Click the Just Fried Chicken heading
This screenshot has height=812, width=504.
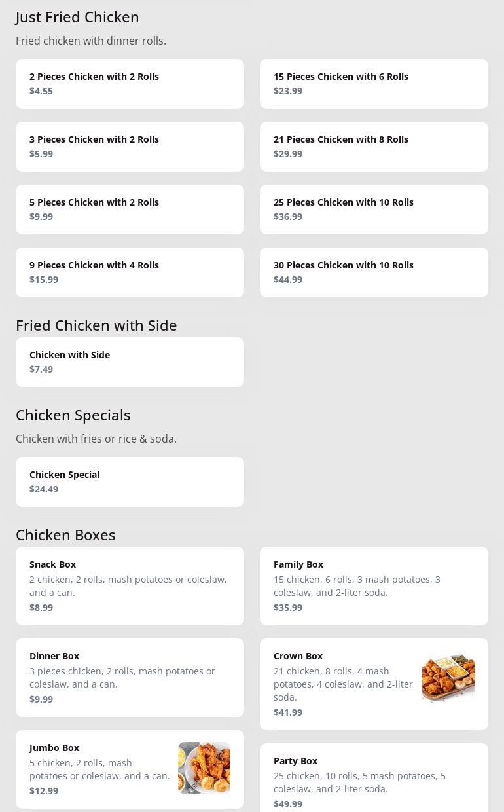[77, 17]
